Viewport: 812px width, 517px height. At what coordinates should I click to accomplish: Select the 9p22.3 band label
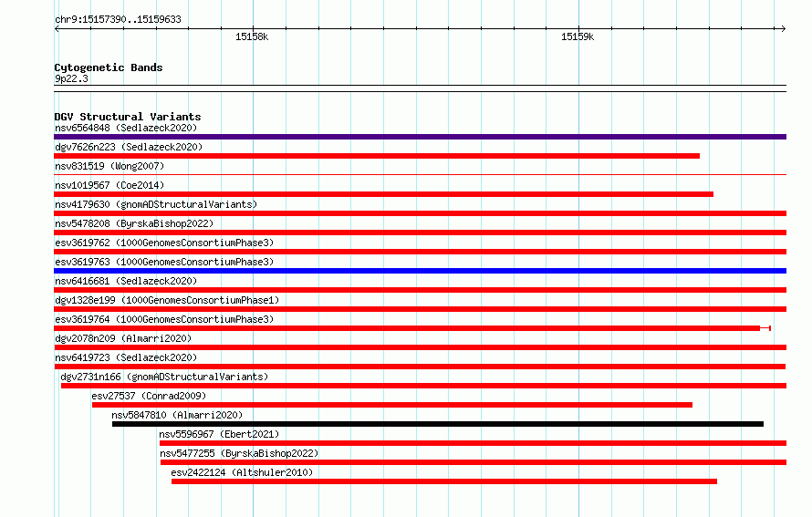coord(71,78)
